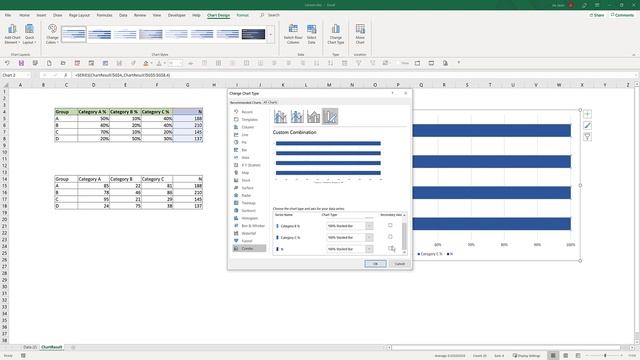The image size is (640, 360).
Task: Pick the third combo subtype stacked area icon
Action: tap(313, 117)
